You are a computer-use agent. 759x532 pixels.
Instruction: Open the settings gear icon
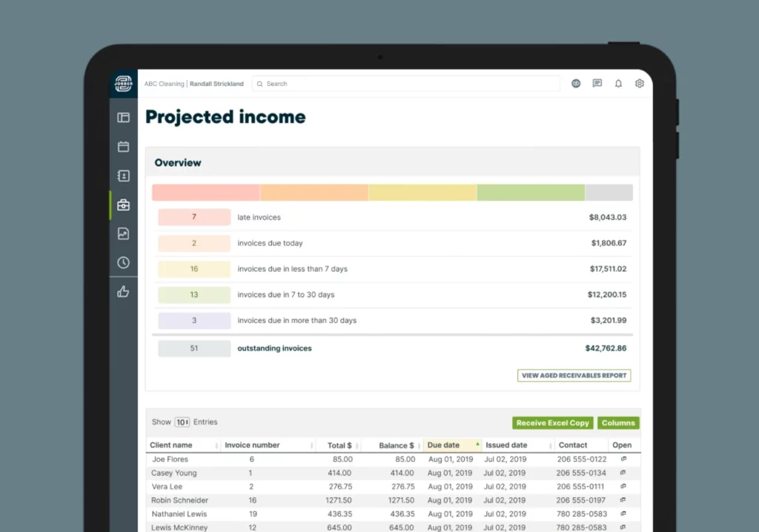point(640,83)
